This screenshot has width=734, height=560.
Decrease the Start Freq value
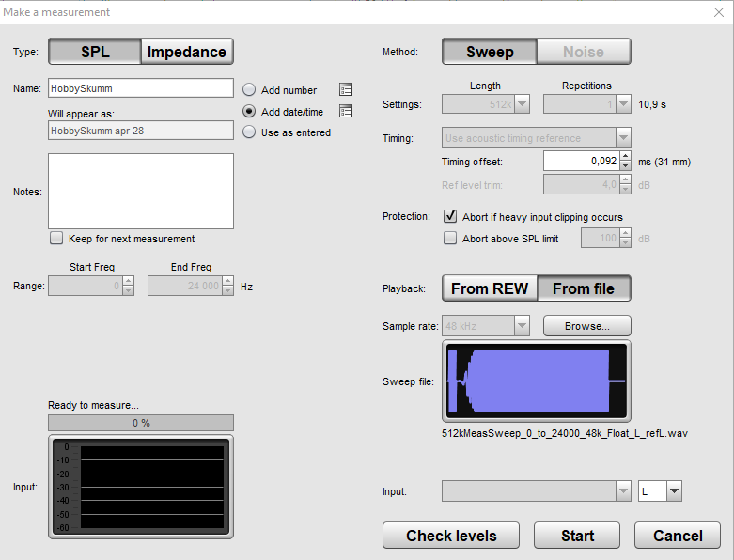point(129,290)
